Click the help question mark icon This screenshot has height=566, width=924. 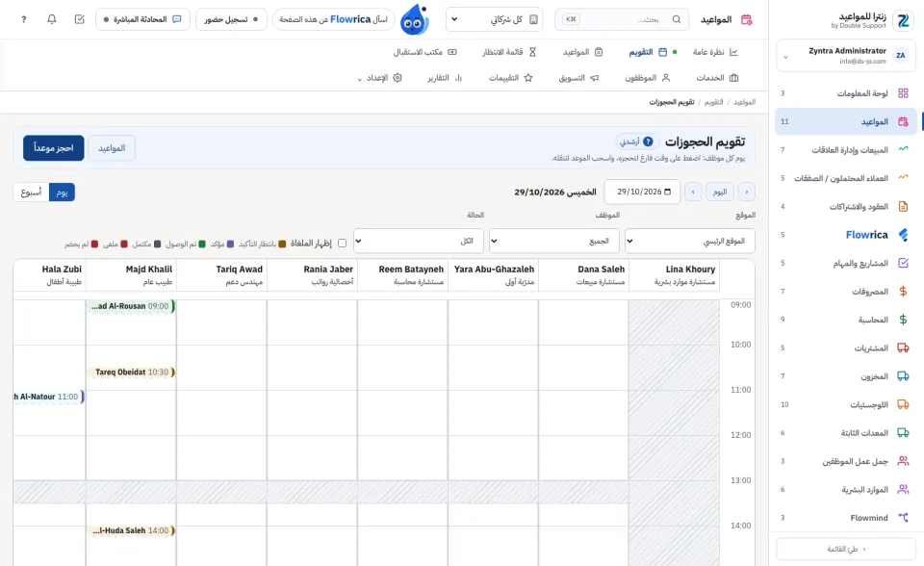point(23,19)
